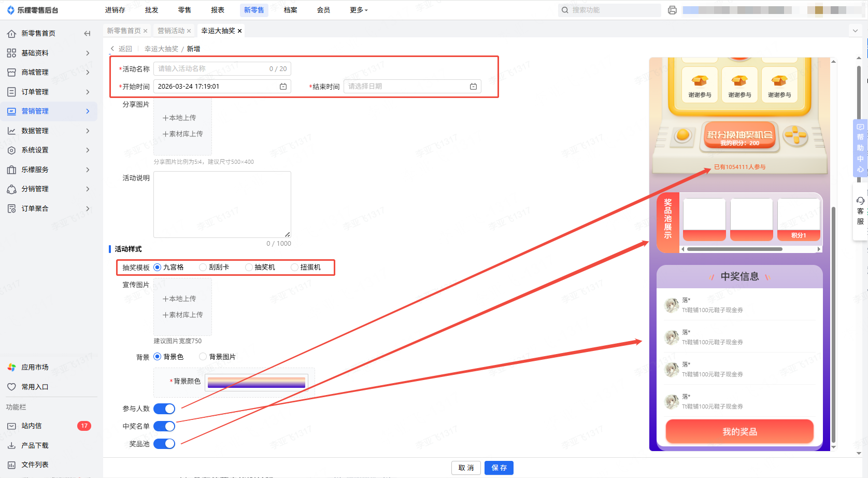Collapse the sidebar with the arrow icon
The image size is (868, 478).
87,34
